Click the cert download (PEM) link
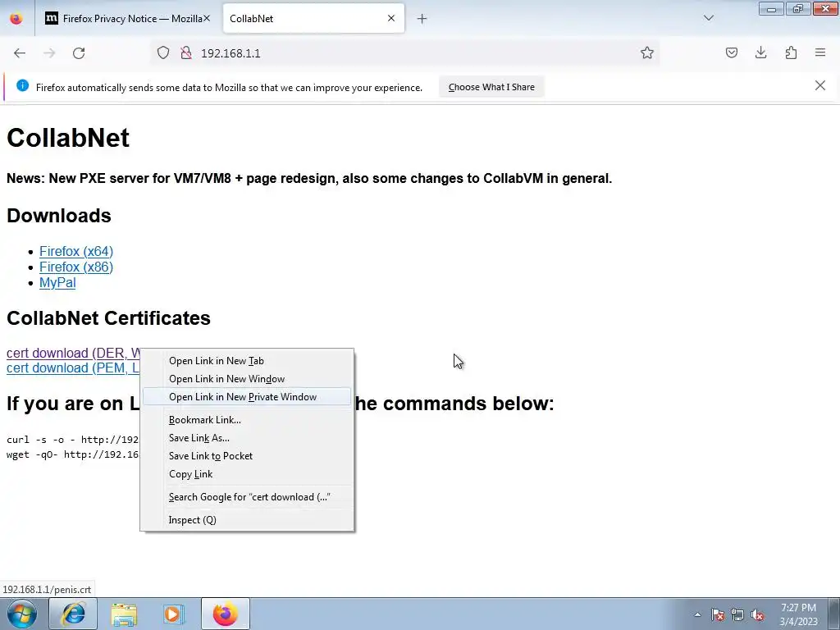 click(x=73, y=368)
